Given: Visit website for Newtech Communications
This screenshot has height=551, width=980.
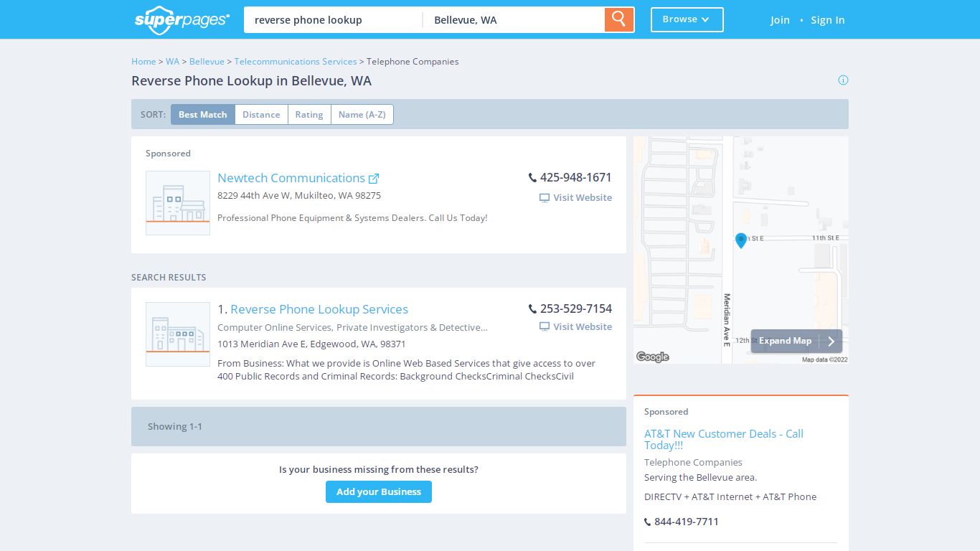Looking at the screenshot, I should coord(583,198).
